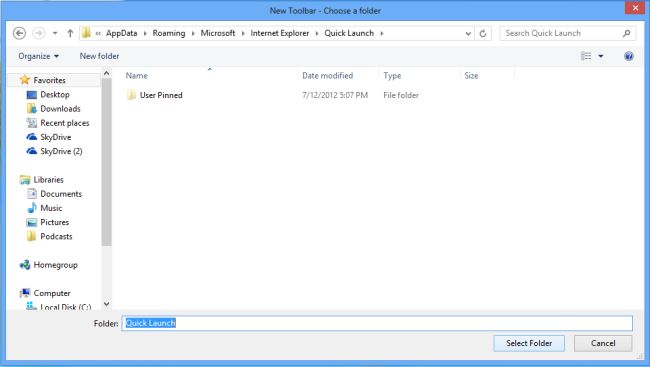This screenshot has height=367, width=650.
Task: Click the navigation pane scrollbar thumb
Action: click(x=106, y=162)
